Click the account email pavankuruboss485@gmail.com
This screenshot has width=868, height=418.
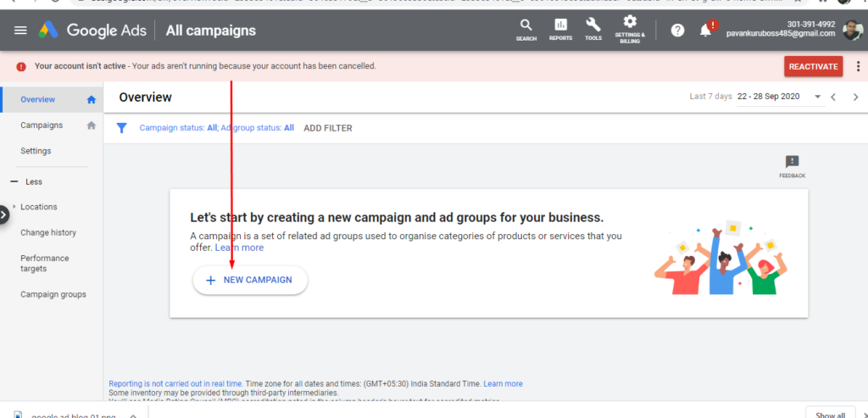click(x=781, y=34)
